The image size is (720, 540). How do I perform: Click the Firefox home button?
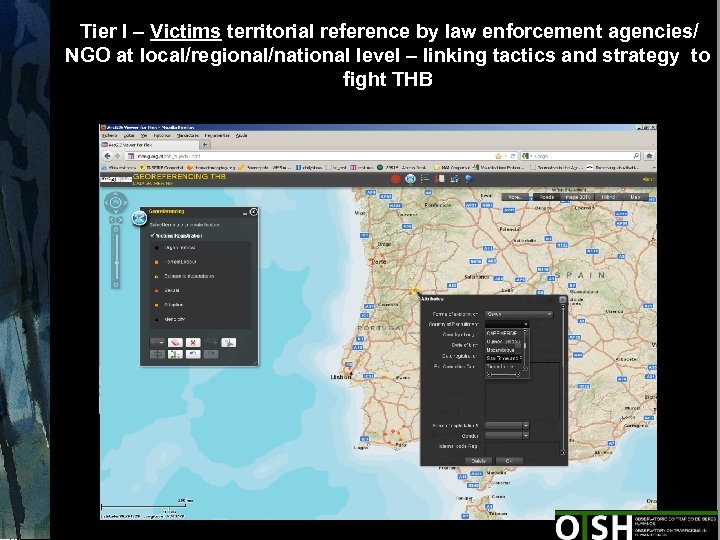[649, 156]
